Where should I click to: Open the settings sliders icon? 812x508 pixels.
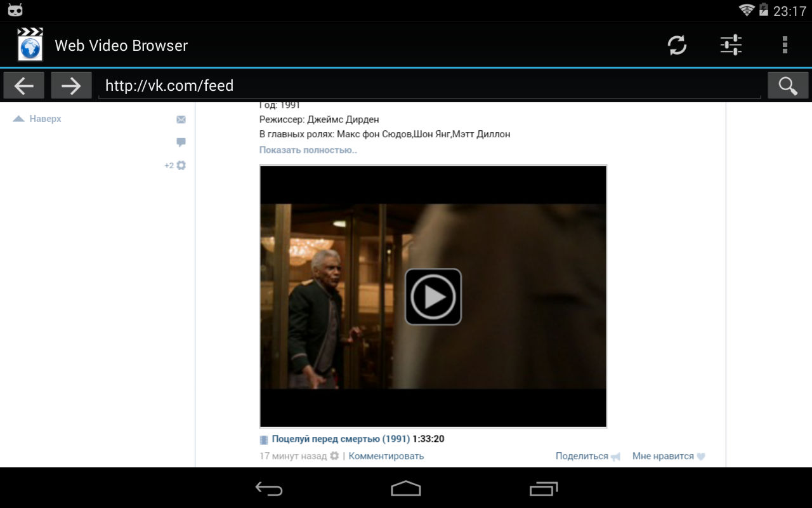731,45
